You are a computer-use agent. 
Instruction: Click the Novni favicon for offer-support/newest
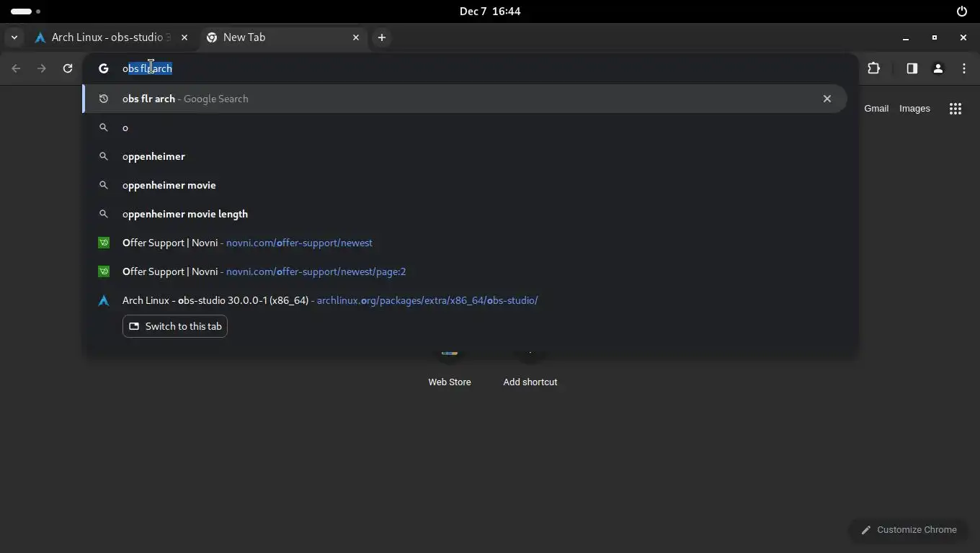click(104, 243)
